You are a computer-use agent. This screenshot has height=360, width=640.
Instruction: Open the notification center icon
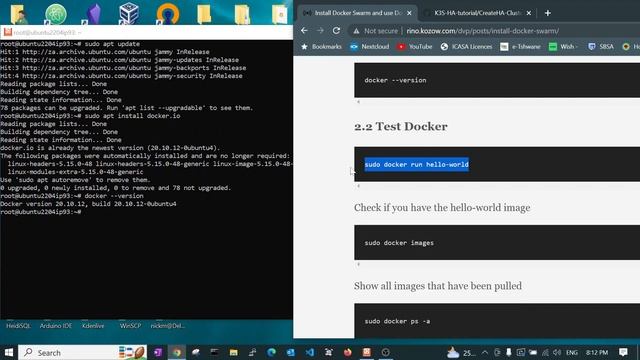click(623, 352)
